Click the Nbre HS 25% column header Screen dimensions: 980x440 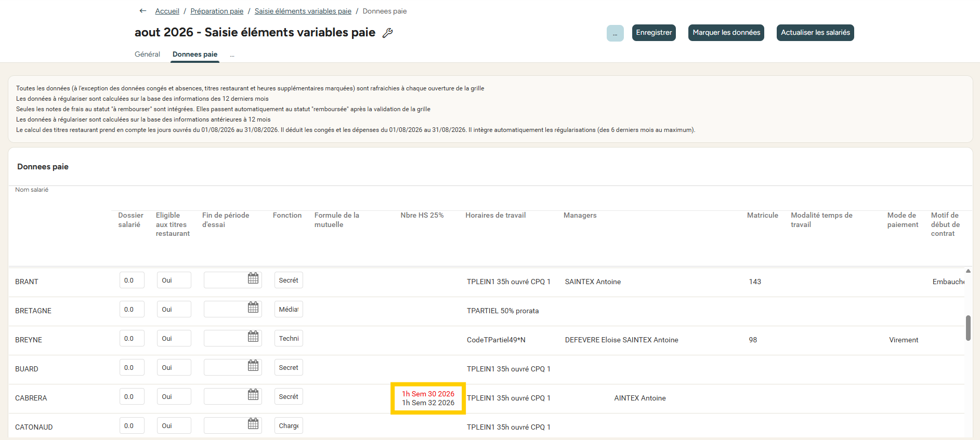422,215
